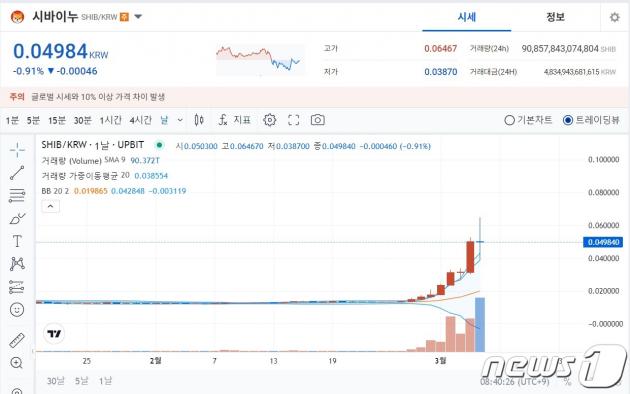Image resolution: width=630 pixels, height=394 pixels.
Task: Select the 날 daily interval
Action: [164, 120]
